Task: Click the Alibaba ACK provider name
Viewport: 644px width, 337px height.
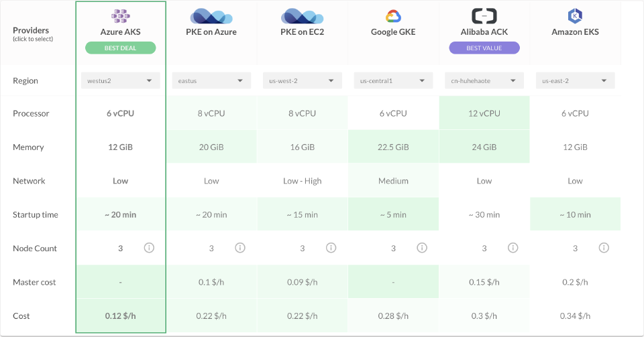Action: pyautogui.click(x=484, y=32)
